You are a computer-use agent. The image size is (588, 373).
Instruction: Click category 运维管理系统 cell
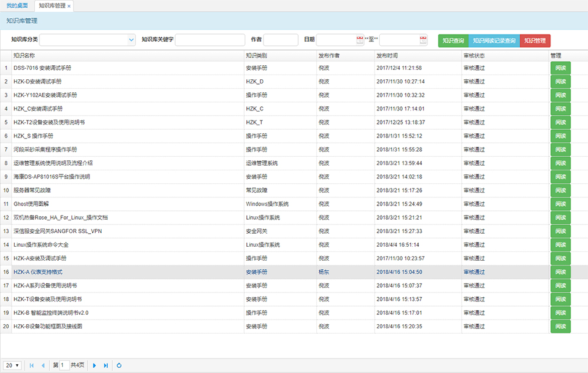262,163
